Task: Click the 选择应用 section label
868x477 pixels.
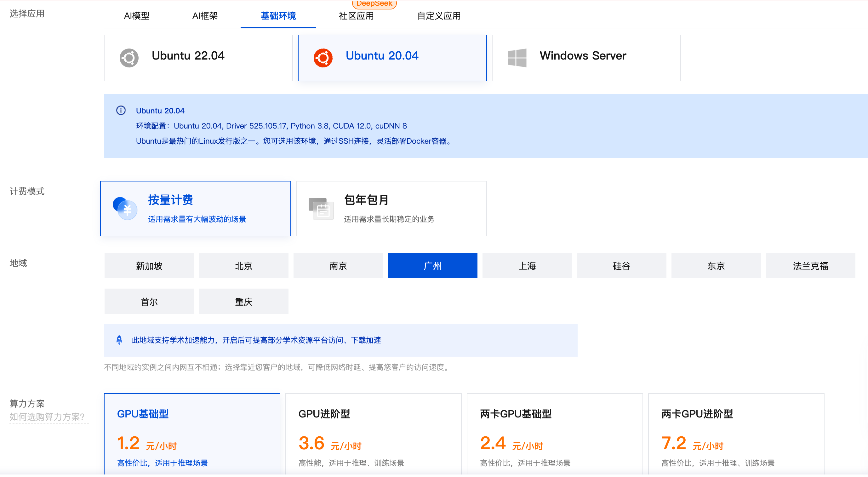Action: tap(27, 14)
